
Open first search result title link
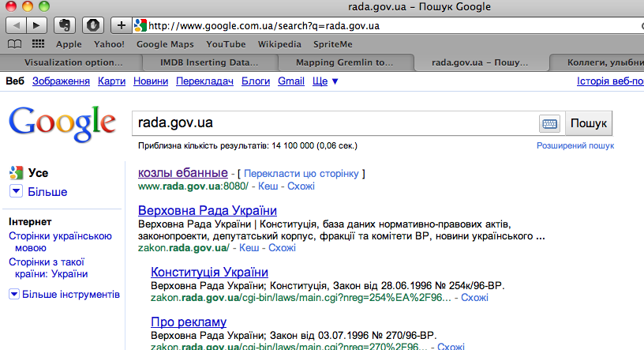click(183, 173)
